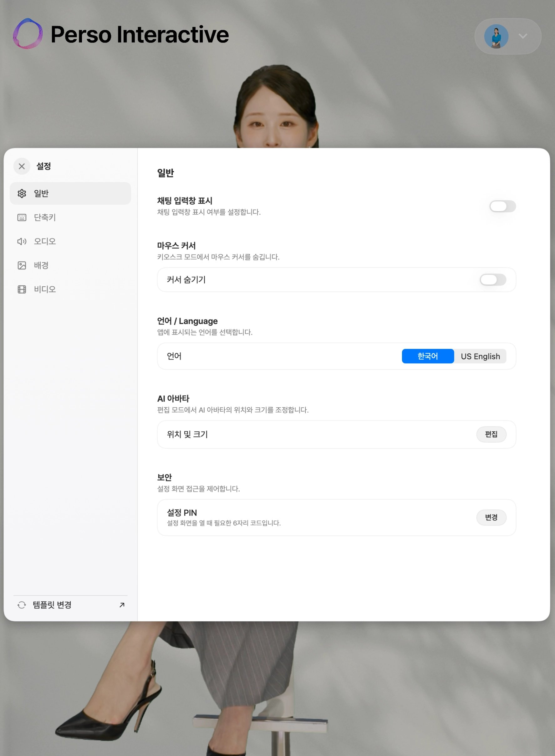Open the 비디오 settings tab
The width and height of the screenshot is (555, 756).
click(70, 290)
